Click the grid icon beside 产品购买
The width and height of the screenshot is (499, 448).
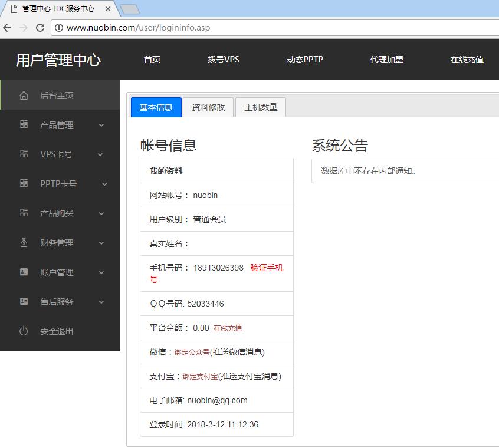coord(24,213)
